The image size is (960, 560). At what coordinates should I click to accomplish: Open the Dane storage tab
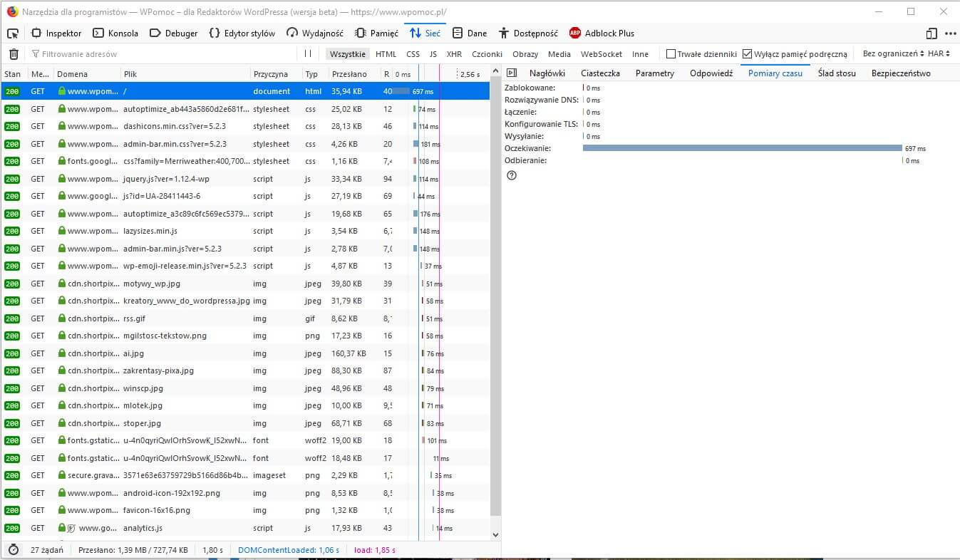point(470,33)
